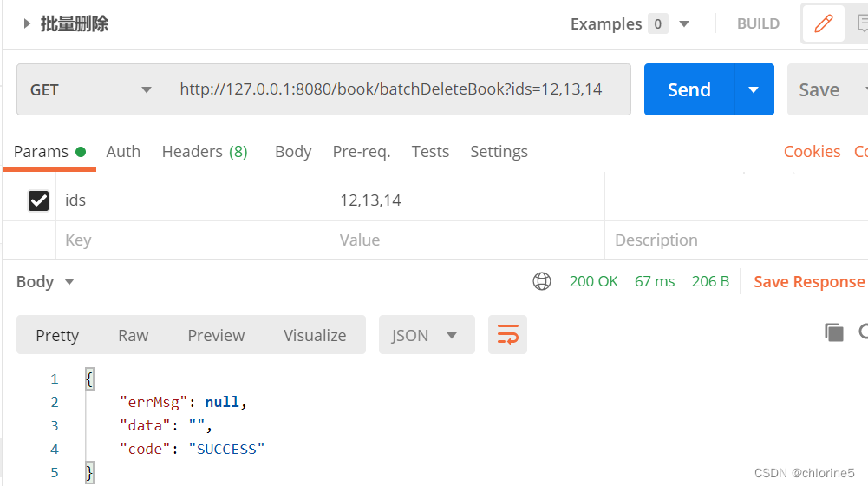Screen dimensions: 868x486
Task: Open the GET method dropdown
Action: tap(91, 89)
